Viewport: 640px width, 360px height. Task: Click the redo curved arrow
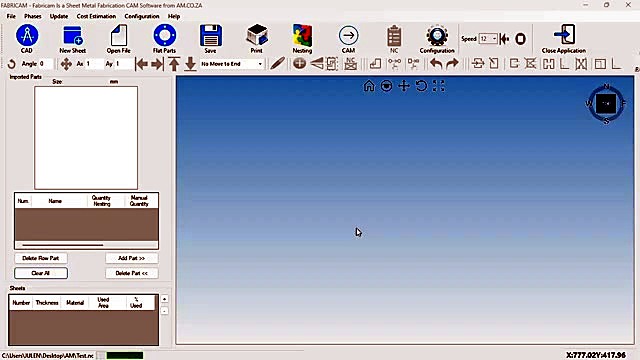452,64
